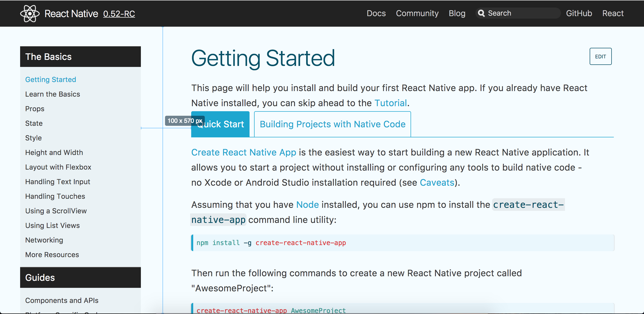Open Components and APIs sidebar item
Viewport: 644px width, 314px height.
pos(62,300)
